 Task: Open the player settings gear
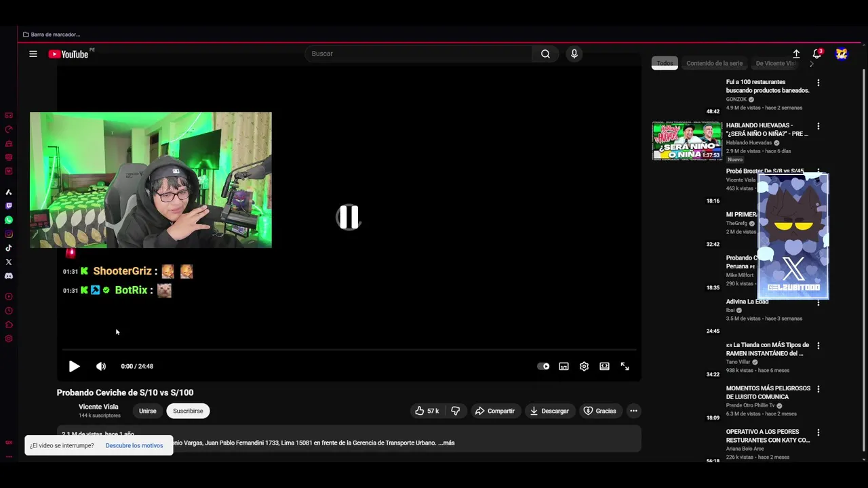click(584, 366)
